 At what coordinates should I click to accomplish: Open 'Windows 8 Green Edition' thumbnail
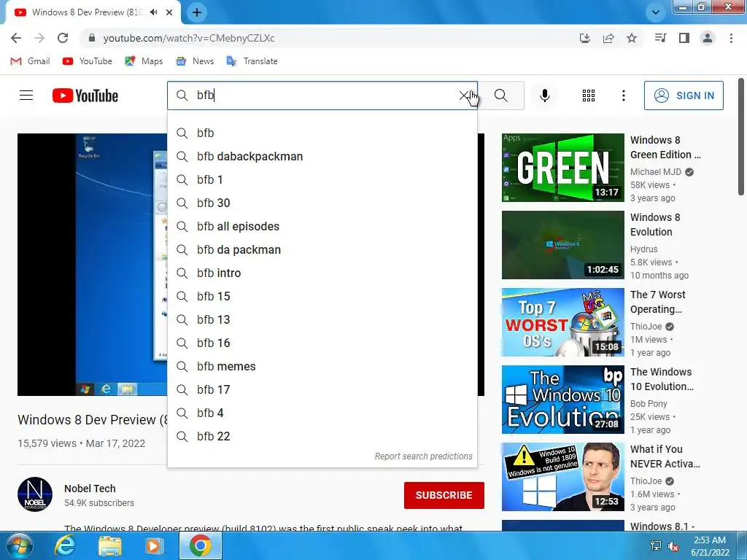(x=562, y=168)
